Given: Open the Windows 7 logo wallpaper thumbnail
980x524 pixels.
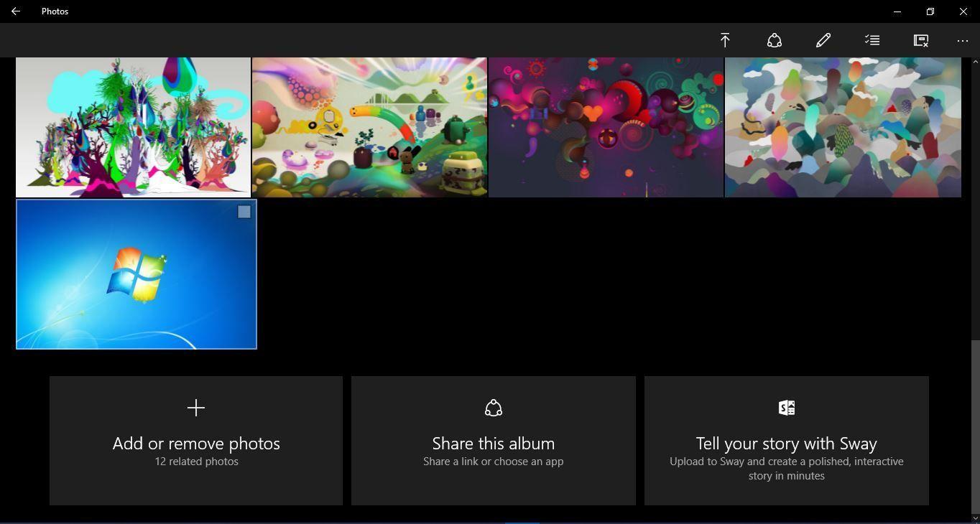Looking at the screenshot, I should tap(137, 274).
